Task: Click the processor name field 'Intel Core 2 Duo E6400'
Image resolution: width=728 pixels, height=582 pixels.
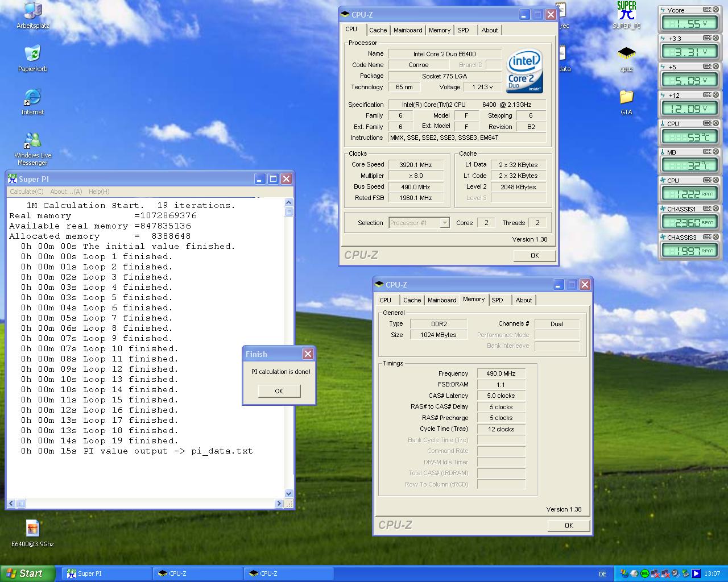Action: tap(445, 54)
